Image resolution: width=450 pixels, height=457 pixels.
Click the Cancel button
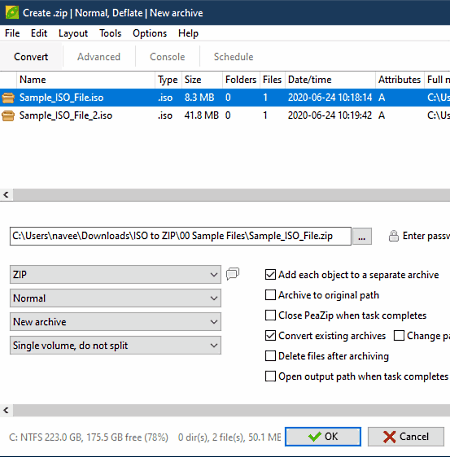(406, 437)
